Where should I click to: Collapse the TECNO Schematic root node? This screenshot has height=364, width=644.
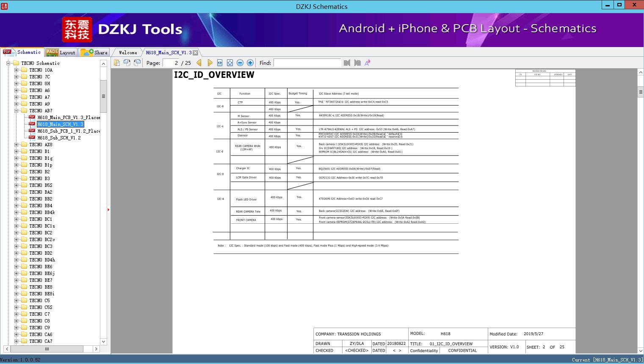(8, 63)
